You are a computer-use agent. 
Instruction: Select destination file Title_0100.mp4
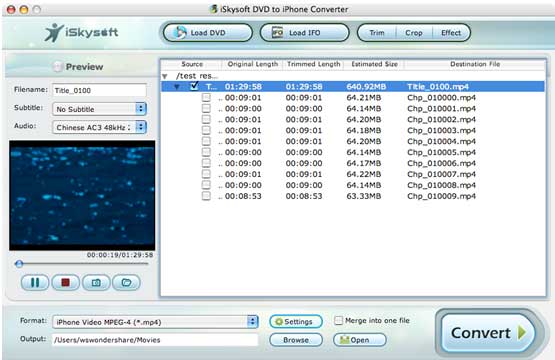(438, 87)
